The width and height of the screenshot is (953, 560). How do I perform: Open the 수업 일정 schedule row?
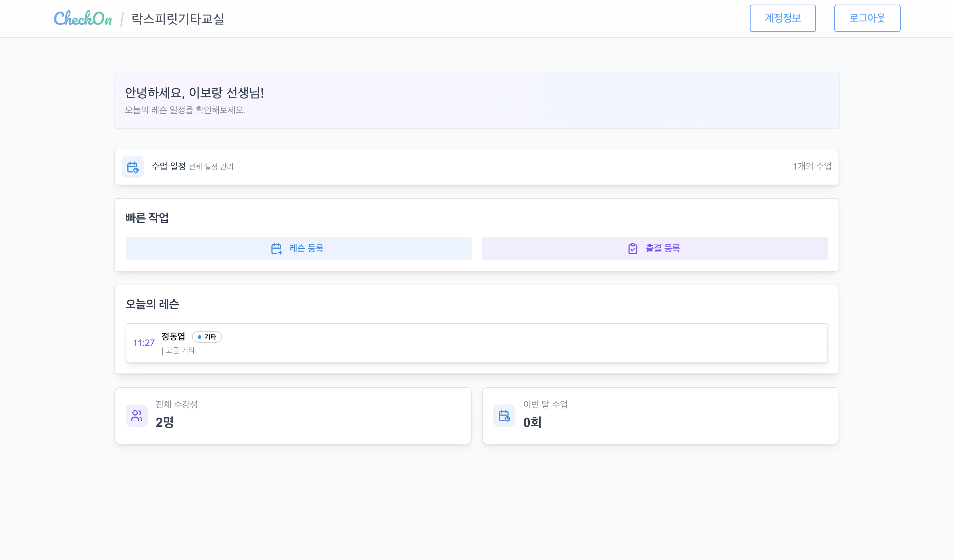coord(476,167)
